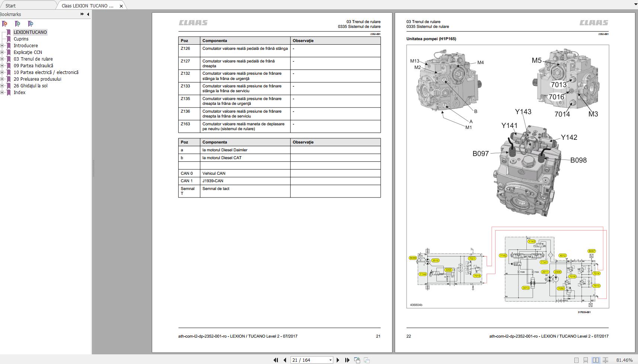This screenshot has height=364, width=638.
Task: Click the Z163 table cell
Action: coord(189,126)
